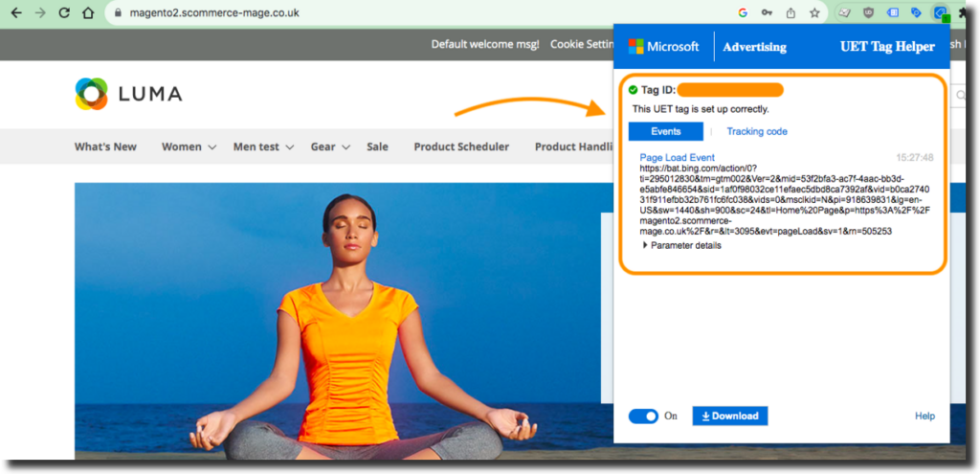Expand the Men test dropdown
Viewport: 980px width, 474px height.
[x=264, y=147]
